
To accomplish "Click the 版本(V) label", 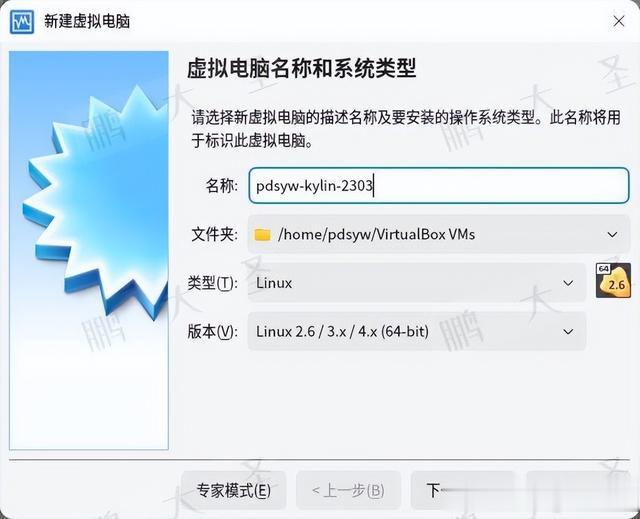I will pos(212,331).
